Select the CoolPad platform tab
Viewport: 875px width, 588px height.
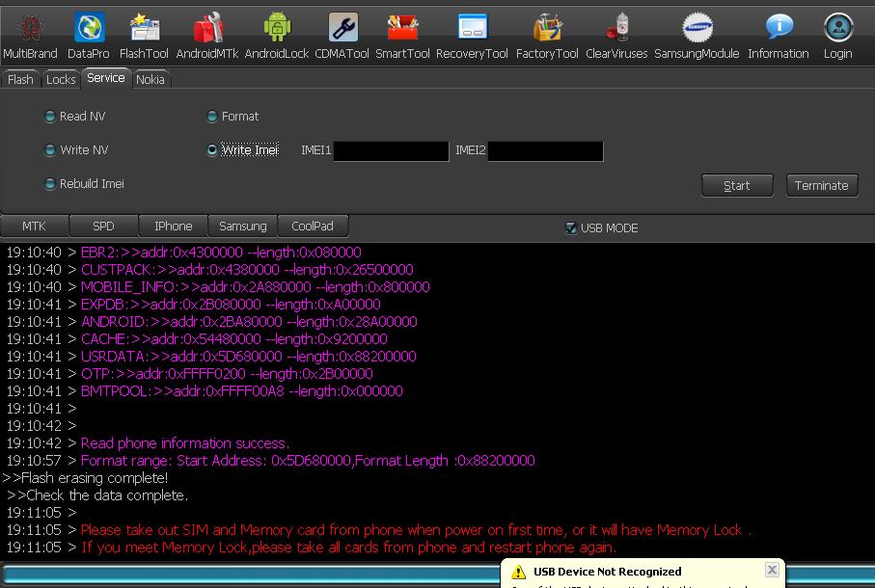pos(313,227)
